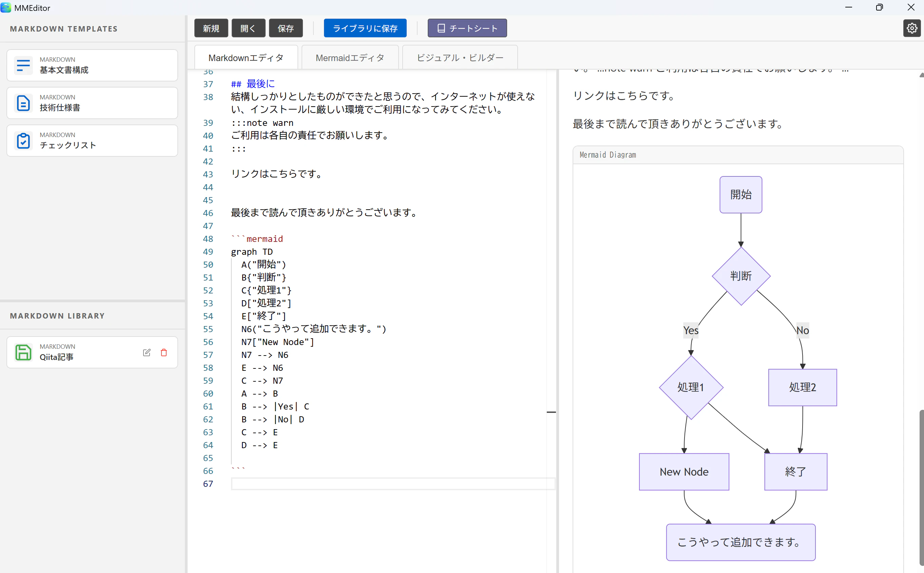Image resolution: width=924 pixels, height=573 pixels.
Task: Click the N7["New Node"] code line
Action: click(x=278, y=342)
